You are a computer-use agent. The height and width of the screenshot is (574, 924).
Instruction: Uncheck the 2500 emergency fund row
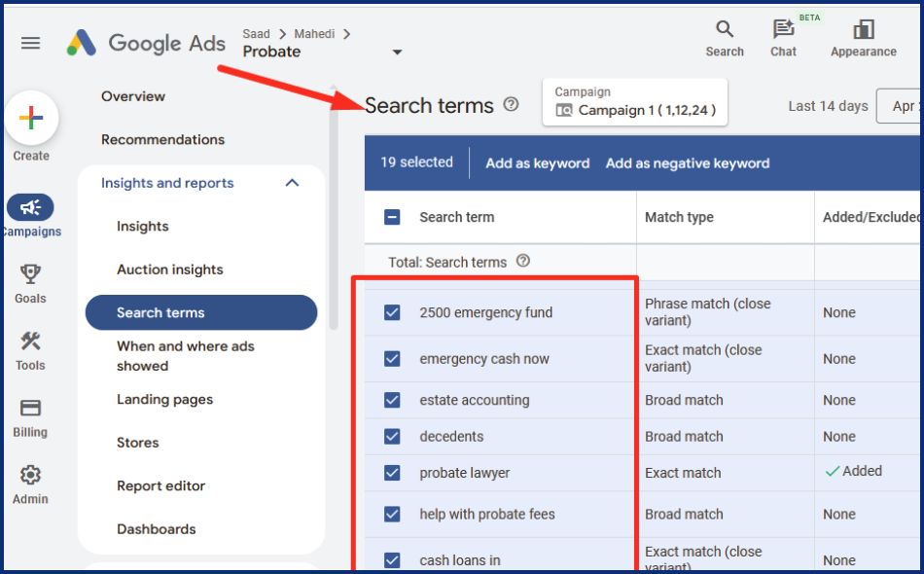tap(392, 311)
